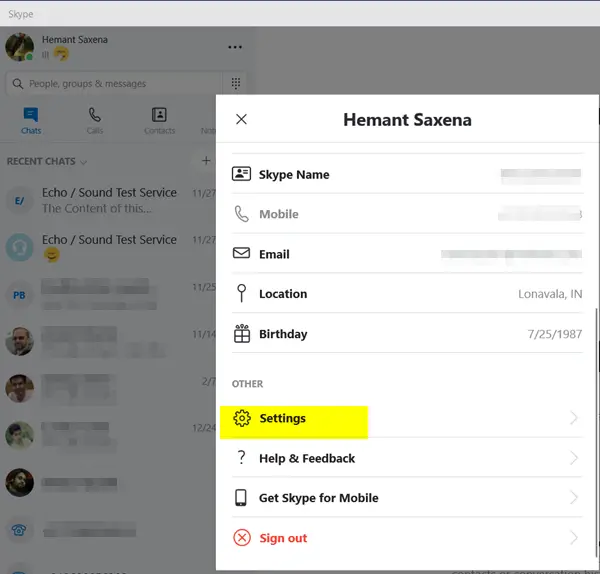Close the Hemant Saxena profile panel

pos(241,119)
